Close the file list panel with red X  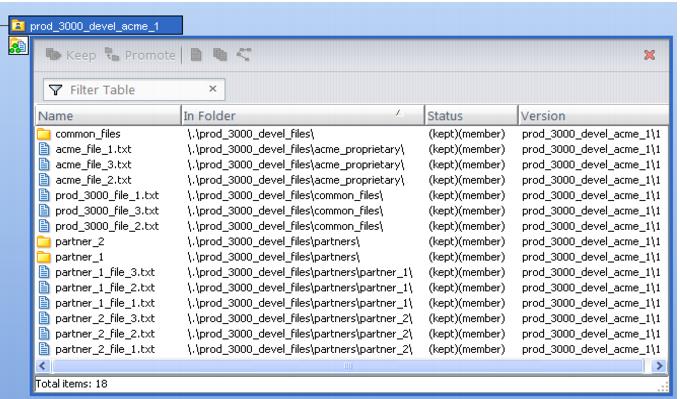pyautogui.click(x=649, y=55)
